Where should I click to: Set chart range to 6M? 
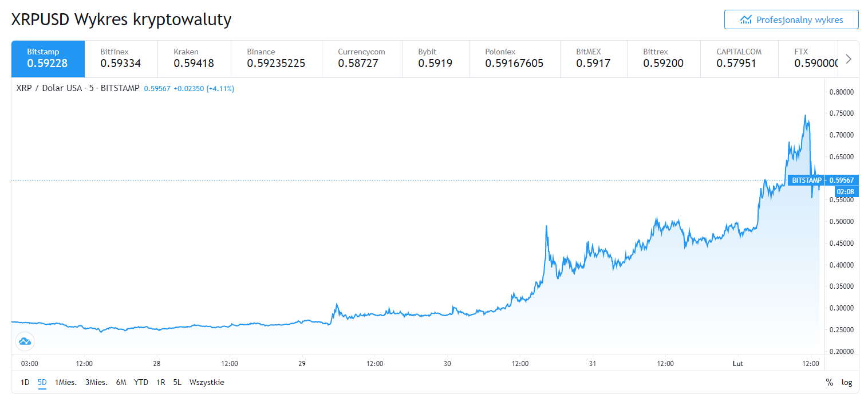[121, 382]
